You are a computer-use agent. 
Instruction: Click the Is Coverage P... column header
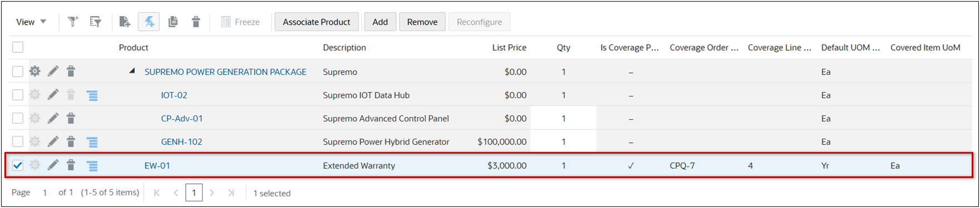pos(629,47)
